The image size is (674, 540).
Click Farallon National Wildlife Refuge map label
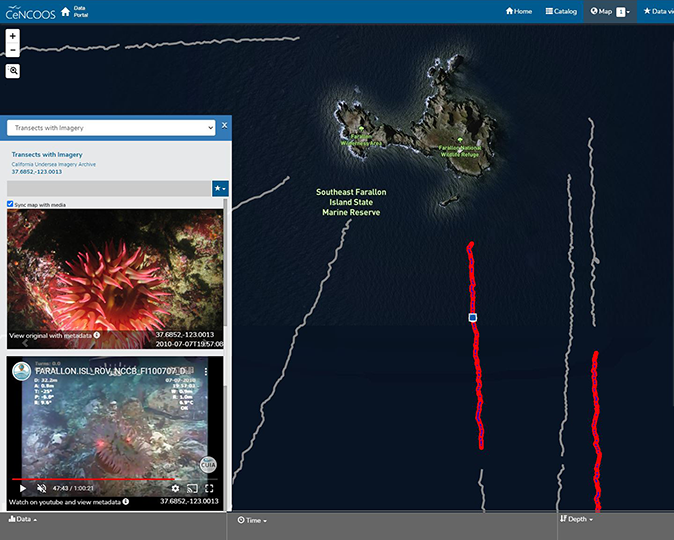pos(460,151)
